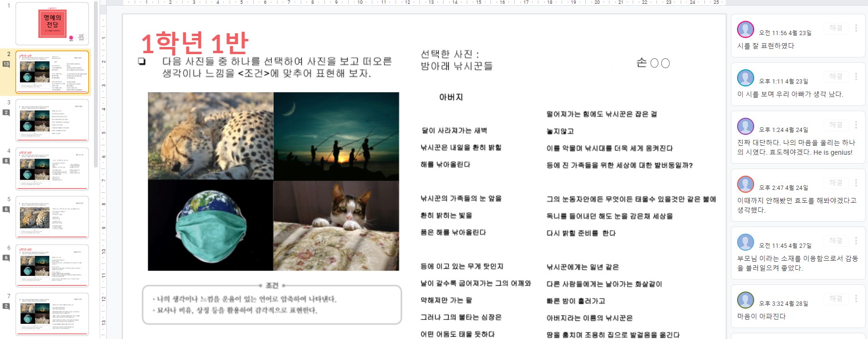Open more options for 오후 1:24 4월 24일 comment

[856, 125]
